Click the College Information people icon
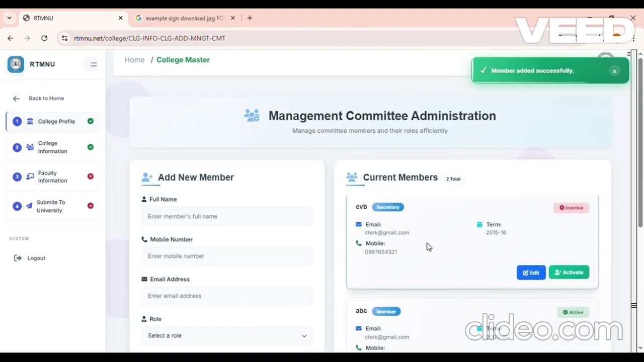 (x=30, y=147)
